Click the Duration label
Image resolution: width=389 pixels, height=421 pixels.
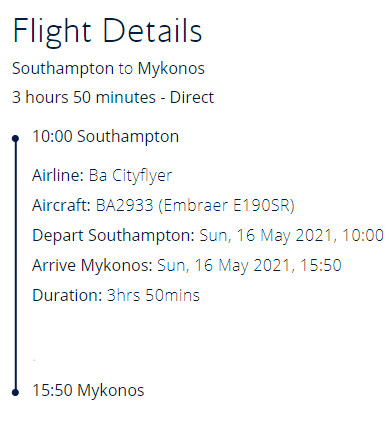[x=67, y=296]
